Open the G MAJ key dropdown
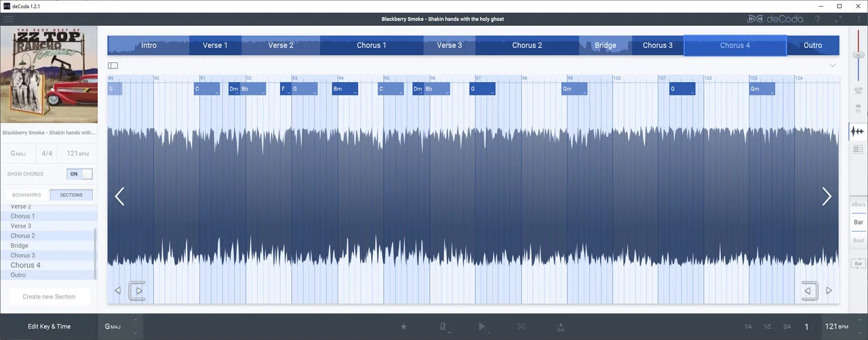Screen dimensions: 868x340 pyautogui.click(x=121, y=326)
